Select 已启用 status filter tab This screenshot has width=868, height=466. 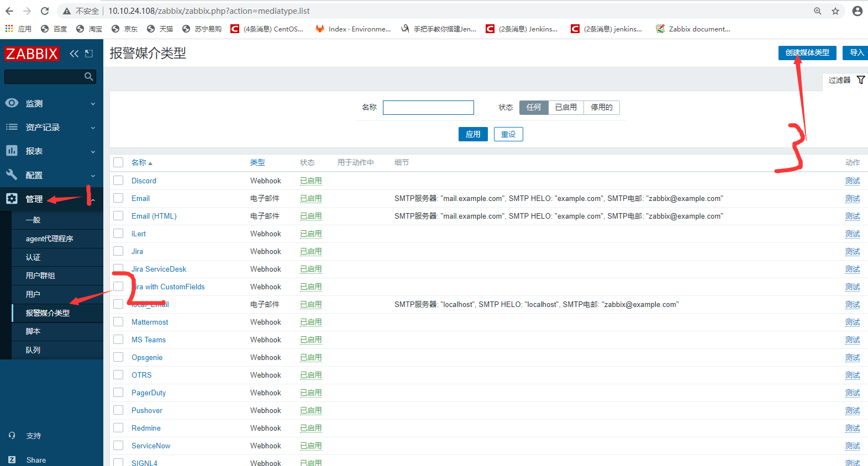click(x=566, y=107)
